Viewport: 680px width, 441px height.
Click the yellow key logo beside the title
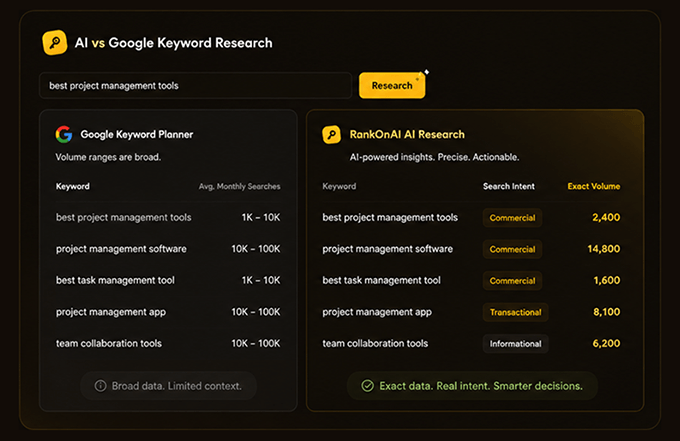[x=55, y=42]
